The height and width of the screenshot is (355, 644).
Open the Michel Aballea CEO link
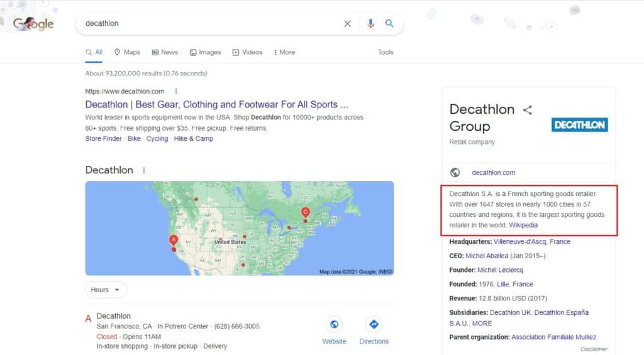(487, 256)
